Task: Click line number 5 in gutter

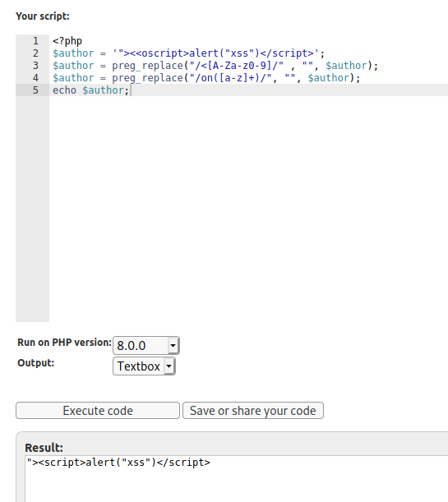Action: point(35,90)
